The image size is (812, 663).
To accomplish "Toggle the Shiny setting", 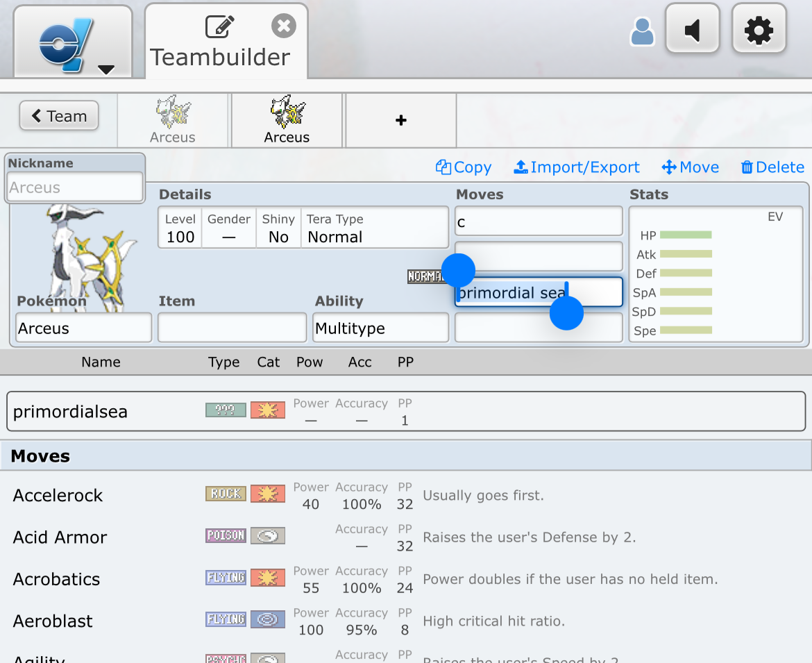I will pyautogui.click(x=278, y=228).
